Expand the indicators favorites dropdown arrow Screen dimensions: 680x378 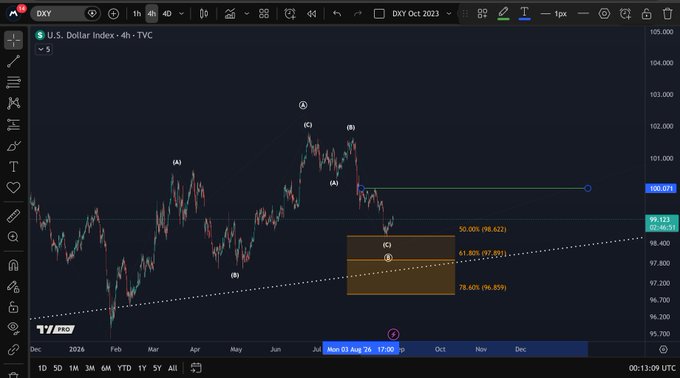(x=247, y=14)
